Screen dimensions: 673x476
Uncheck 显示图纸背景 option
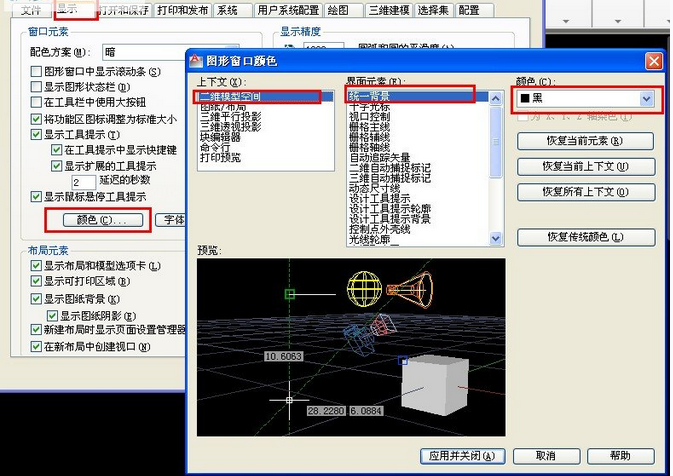[37, 297]
